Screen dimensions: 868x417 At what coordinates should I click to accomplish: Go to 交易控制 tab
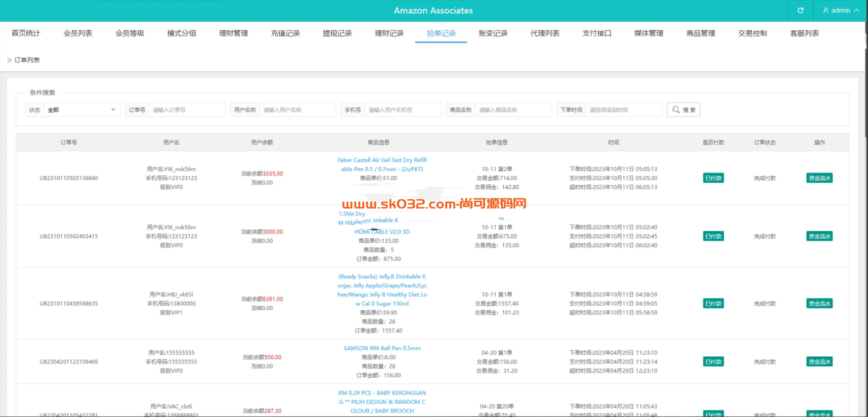tap(752, 33)
